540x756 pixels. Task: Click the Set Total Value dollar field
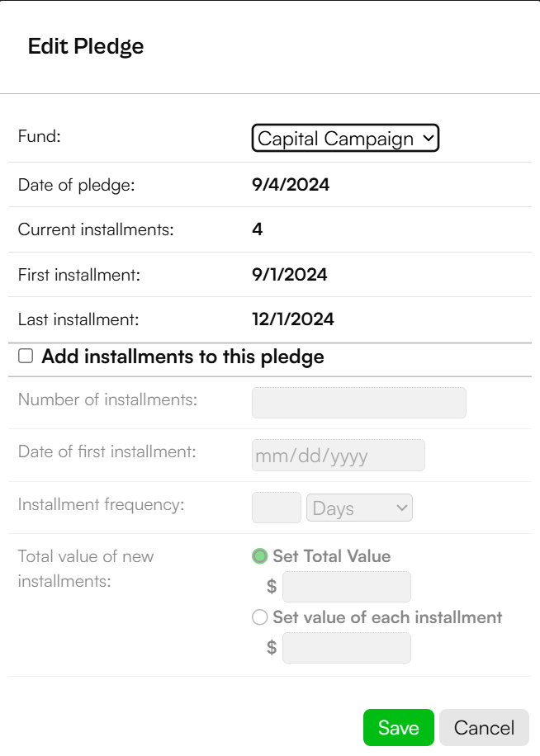(347, 587)
